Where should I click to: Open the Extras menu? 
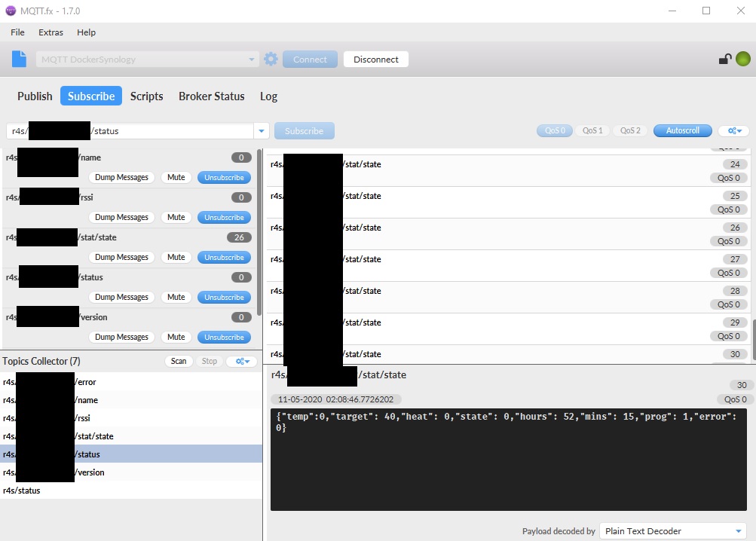(x=51, y=32)
